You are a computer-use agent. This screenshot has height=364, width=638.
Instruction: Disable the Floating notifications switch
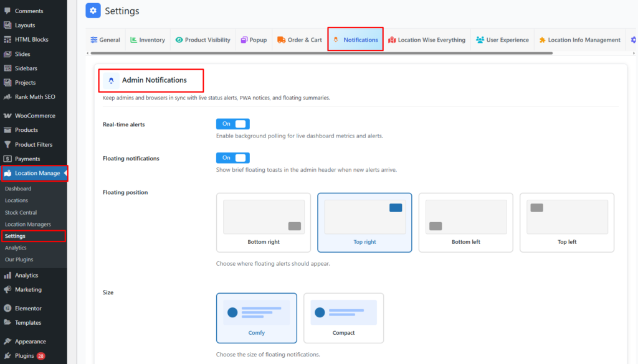coord(232,158)
